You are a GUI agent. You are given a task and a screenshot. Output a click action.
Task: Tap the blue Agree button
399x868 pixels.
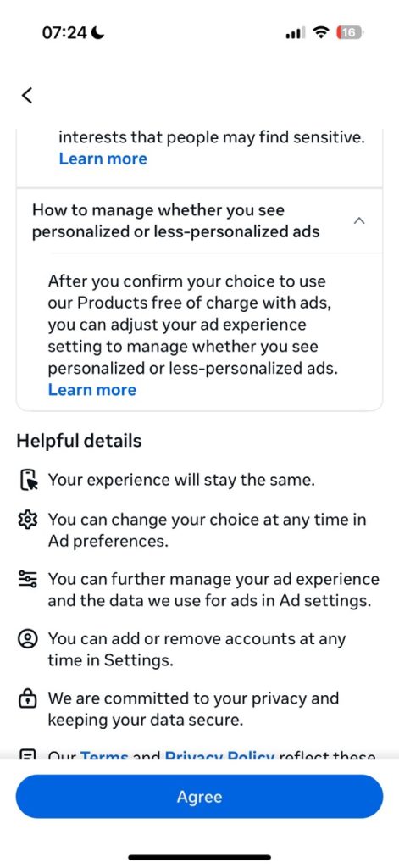tap(199, 797)
